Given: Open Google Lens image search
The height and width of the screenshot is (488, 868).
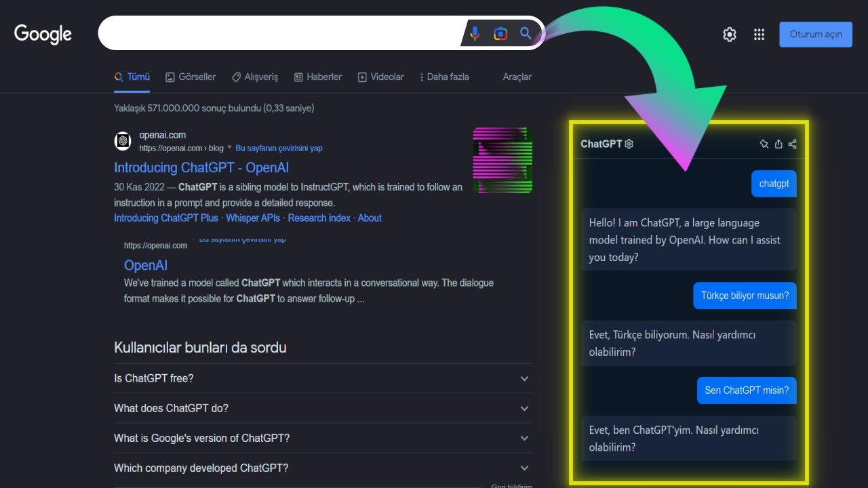Looking at the screenshot, I should click(500, 34).
